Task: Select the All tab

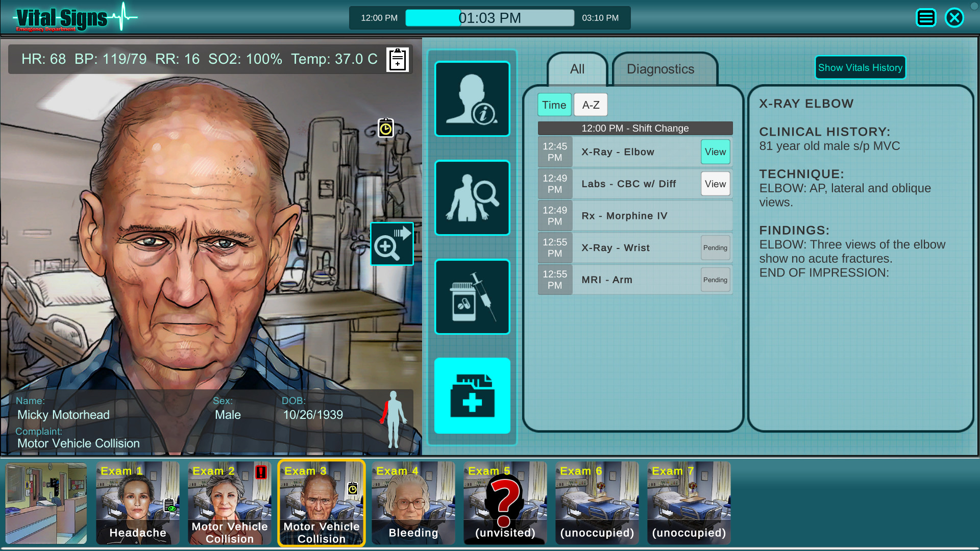Action: [577, 69]
